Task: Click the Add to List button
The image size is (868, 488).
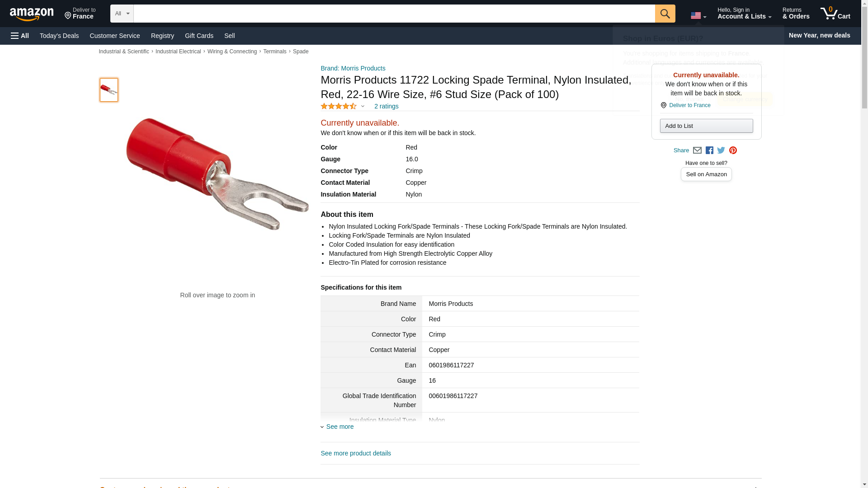Action: pos(706,126)
